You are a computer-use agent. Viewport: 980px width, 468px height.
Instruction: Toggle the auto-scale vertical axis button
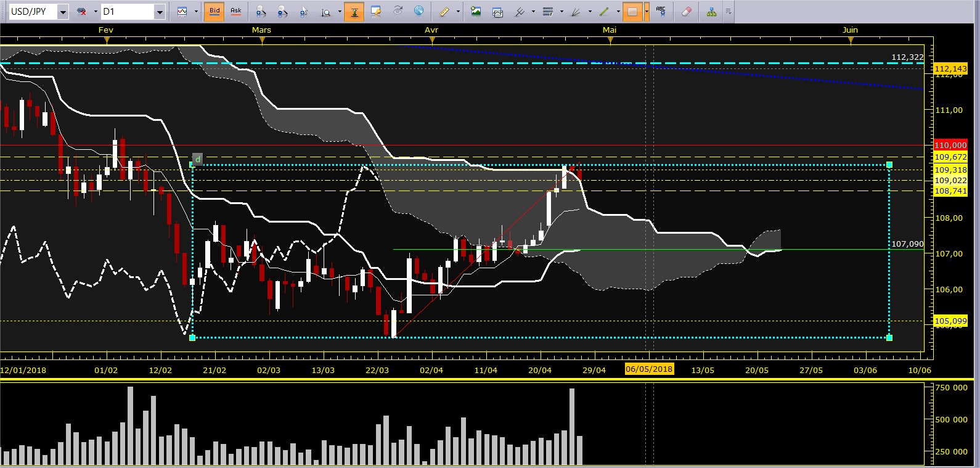[x=354, y=12]
